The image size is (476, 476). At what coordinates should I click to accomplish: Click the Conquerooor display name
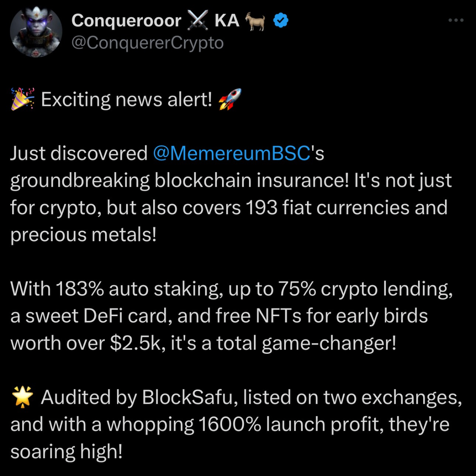[126, 21]
